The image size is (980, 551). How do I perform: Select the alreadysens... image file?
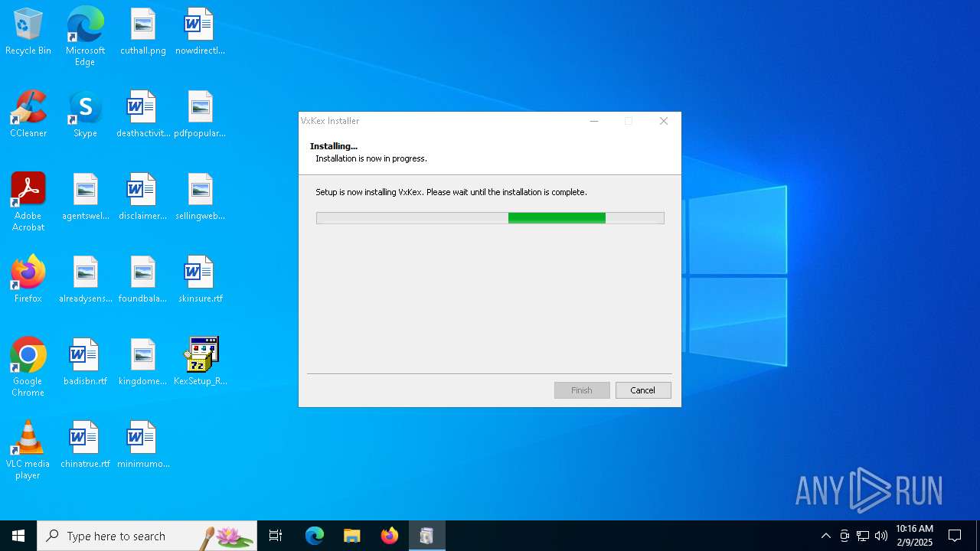point(85,280)
